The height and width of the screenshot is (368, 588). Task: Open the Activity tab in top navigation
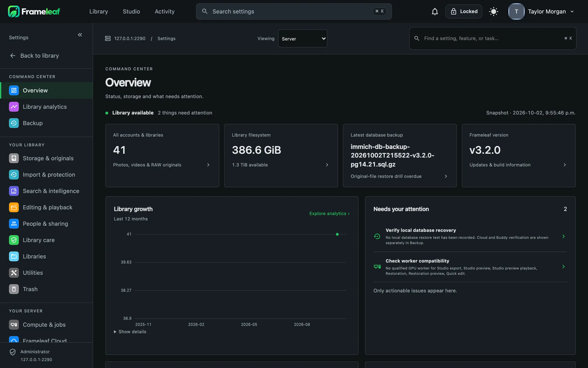(165, 11)
